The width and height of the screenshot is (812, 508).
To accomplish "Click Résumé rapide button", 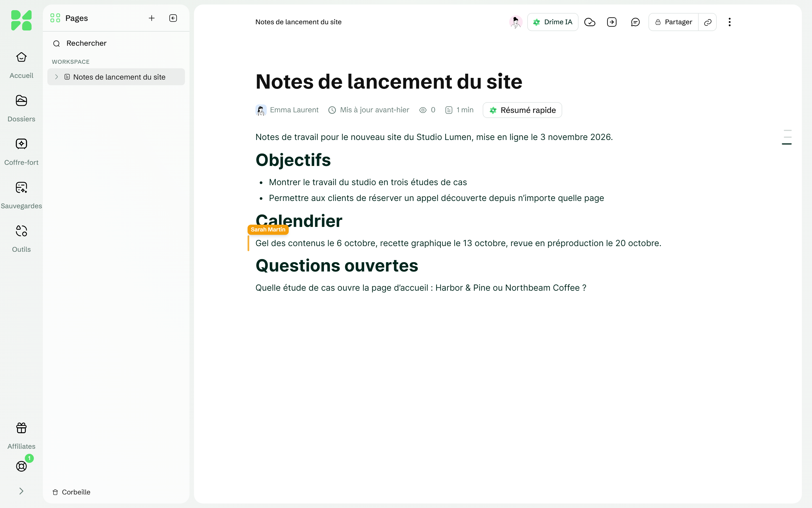I will pyautogui.click(x=522, y=110).
